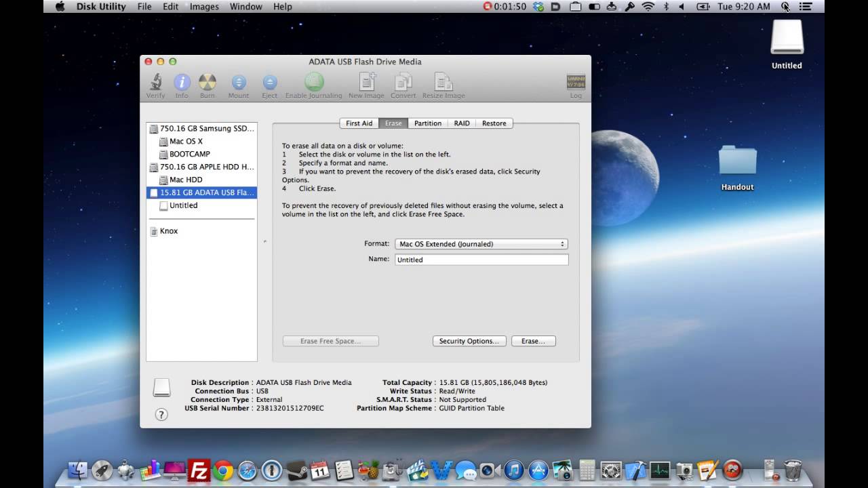Open System Preferences from the Dock
This screenshot has height=488, width=868.
[611, 470]
